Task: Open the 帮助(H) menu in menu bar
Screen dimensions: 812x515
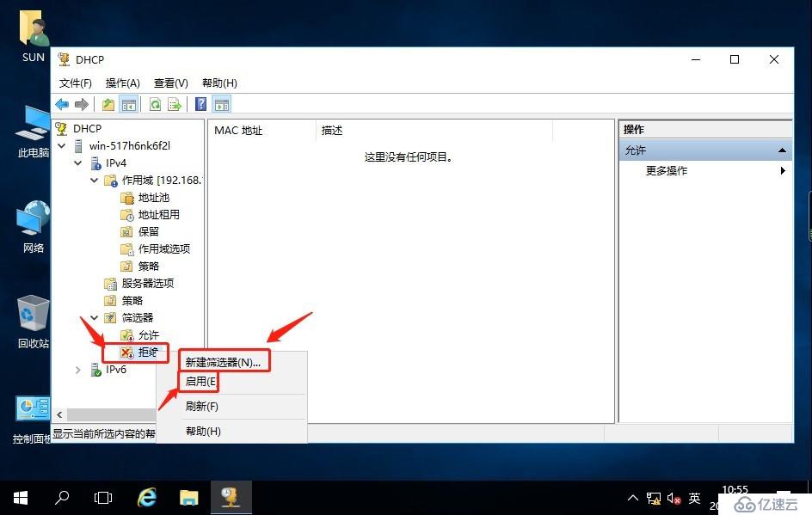Action: [219, 83]
